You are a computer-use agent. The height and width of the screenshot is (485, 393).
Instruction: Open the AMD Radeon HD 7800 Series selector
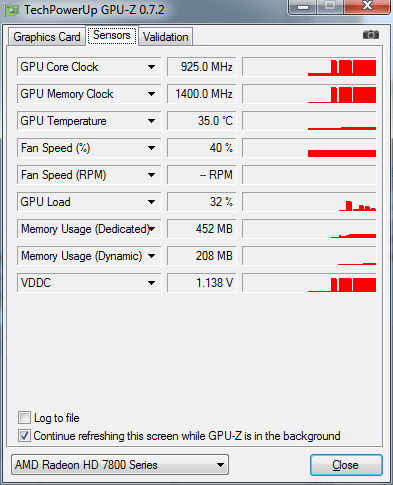(x=120, y=465)
